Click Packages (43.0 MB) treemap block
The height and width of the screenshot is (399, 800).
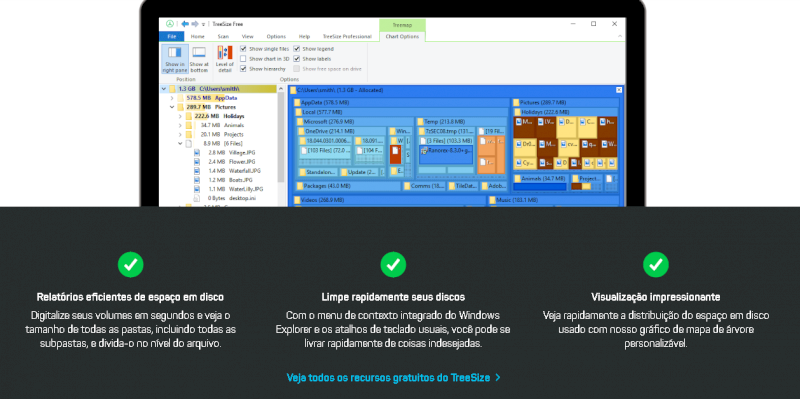(x=348, y=186)
